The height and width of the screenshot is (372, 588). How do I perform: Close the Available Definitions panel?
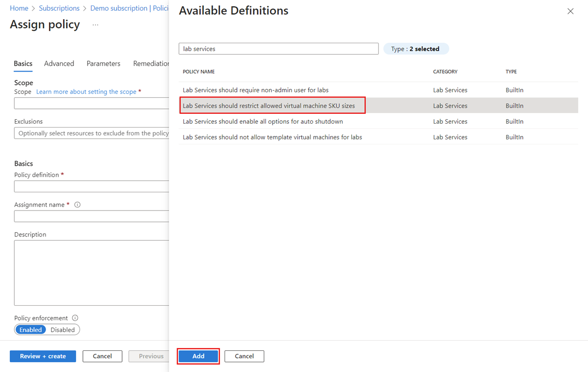[570, 11]
